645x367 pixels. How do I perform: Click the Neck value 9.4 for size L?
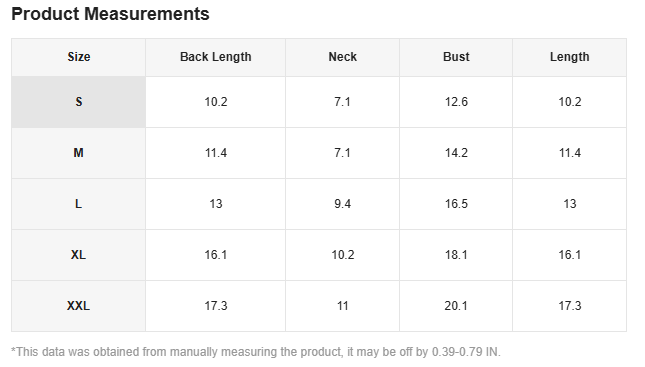[x=342, y=204]
